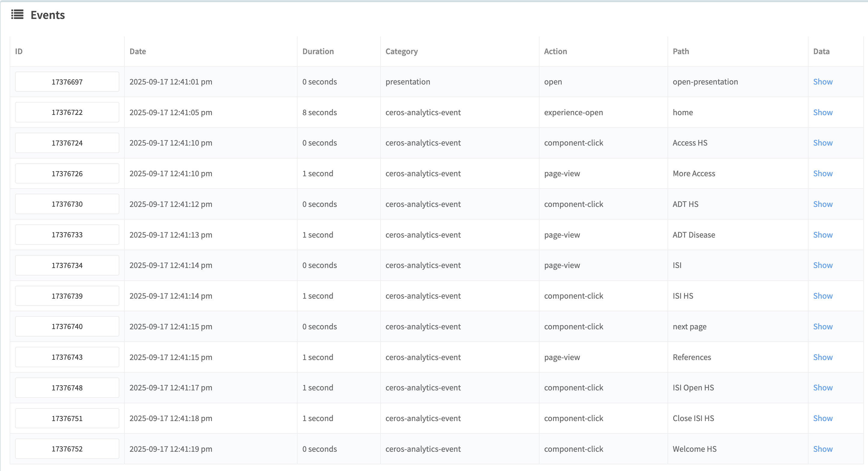
Task: Show data for Close ISI HS event
Action: tap(823, 418)
